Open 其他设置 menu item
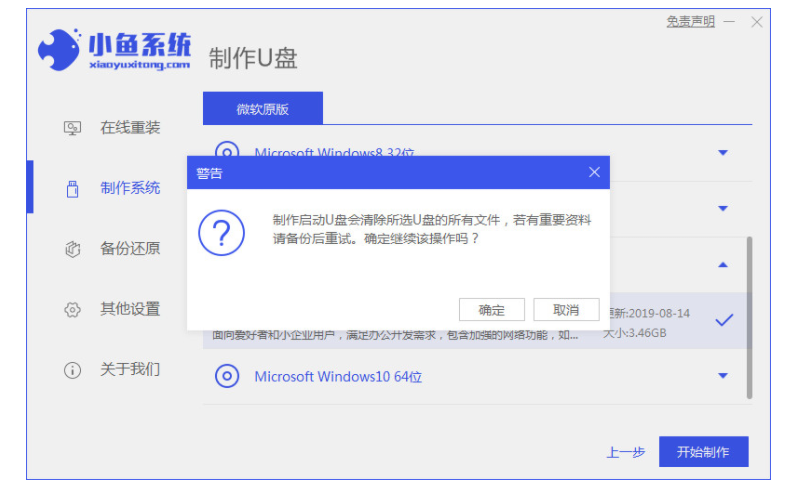 click(x=130, y=309)
